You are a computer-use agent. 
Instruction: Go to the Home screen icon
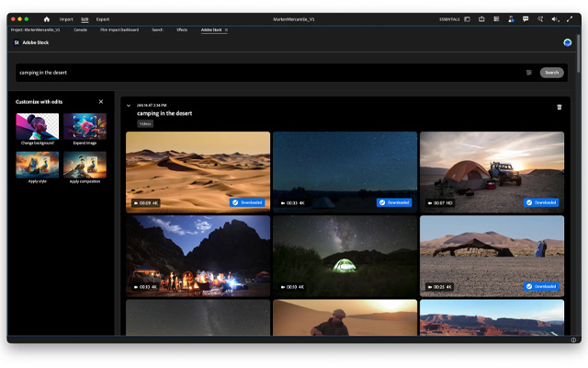tap(47, 19)
